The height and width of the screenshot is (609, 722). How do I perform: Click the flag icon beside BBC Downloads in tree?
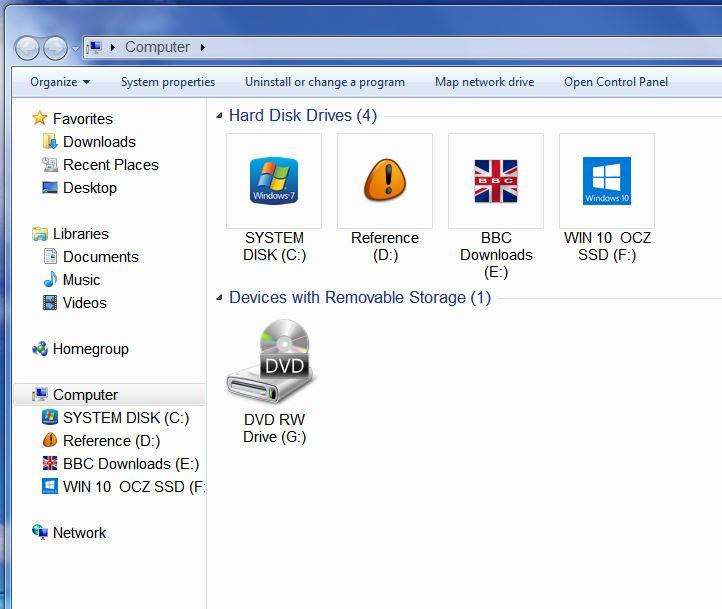click(50, 463)
